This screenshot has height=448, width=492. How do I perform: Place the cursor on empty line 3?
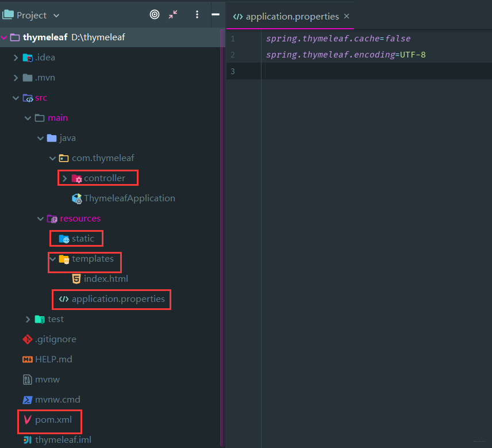coord(376,71)
